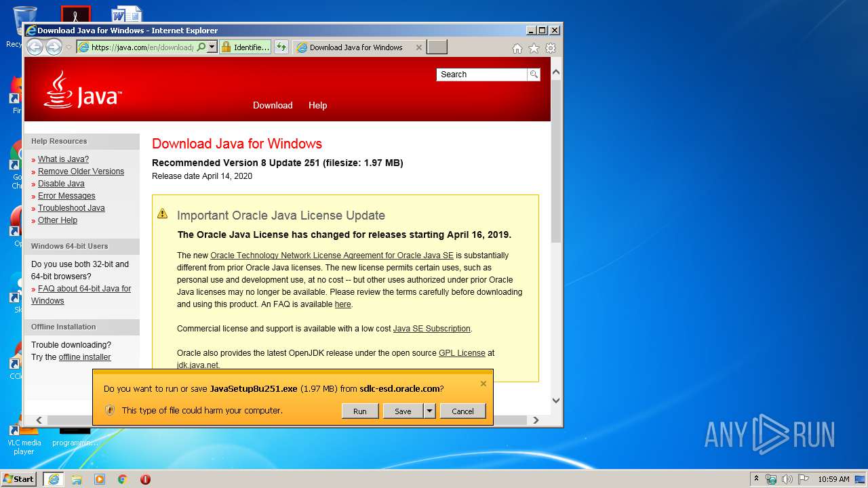This screenshot has width=868, height=488.
Task: Open FAQ about 64-bit Java link
Action: tap(81, 295)
